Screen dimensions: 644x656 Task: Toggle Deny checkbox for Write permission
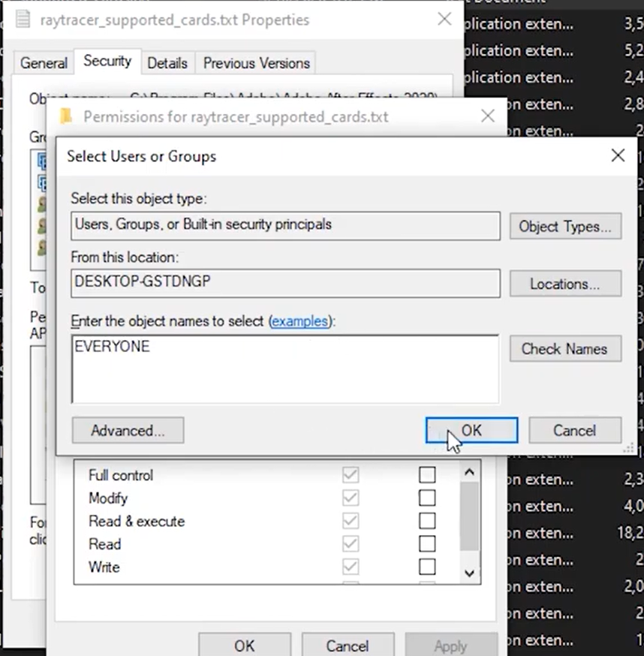click(x=427, y=567)
